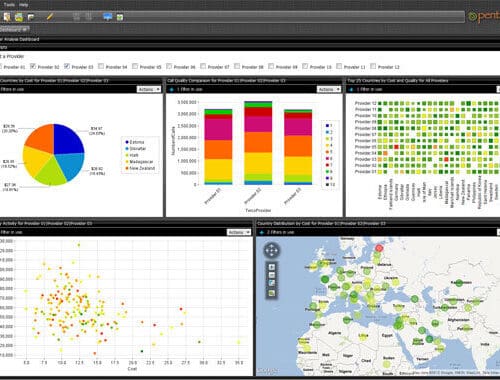Screen dimensions: 500x380
Task: Click the Madagascar legend entry
Action: (139, 162)
